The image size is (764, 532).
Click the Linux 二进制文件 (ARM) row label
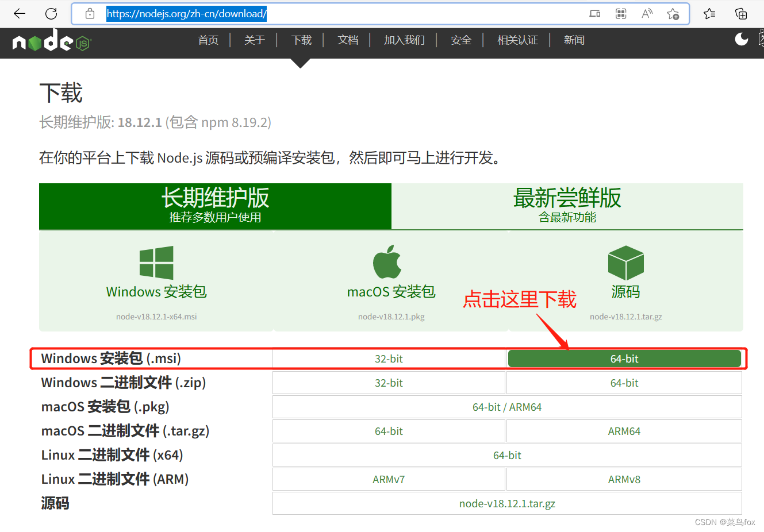115,479
